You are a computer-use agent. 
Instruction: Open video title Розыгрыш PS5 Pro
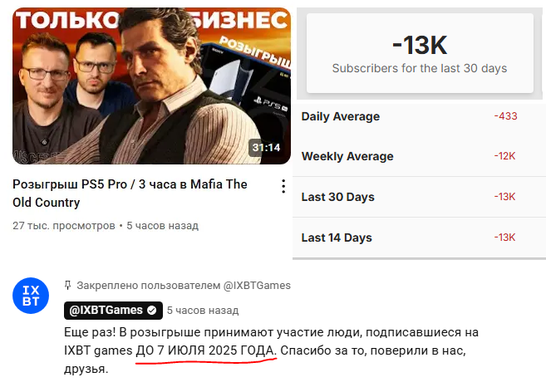[x=130, y=194]
